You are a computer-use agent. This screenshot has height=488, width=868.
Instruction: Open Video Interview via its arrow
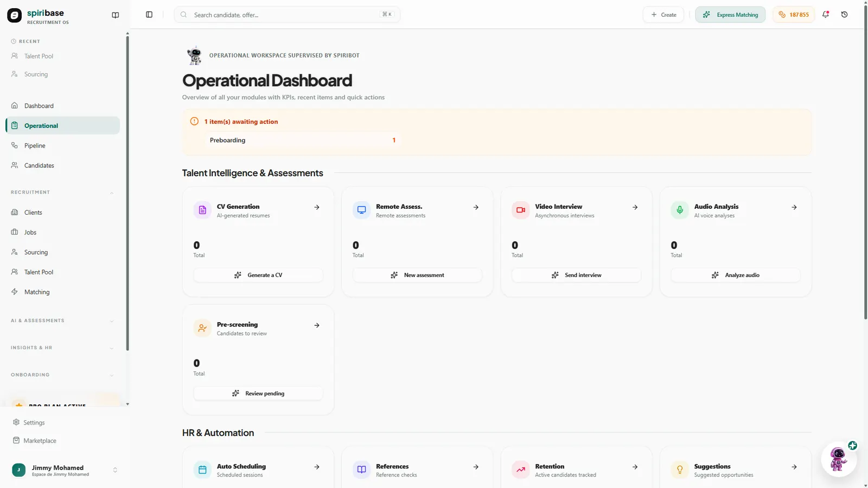[x=635, y=207]
